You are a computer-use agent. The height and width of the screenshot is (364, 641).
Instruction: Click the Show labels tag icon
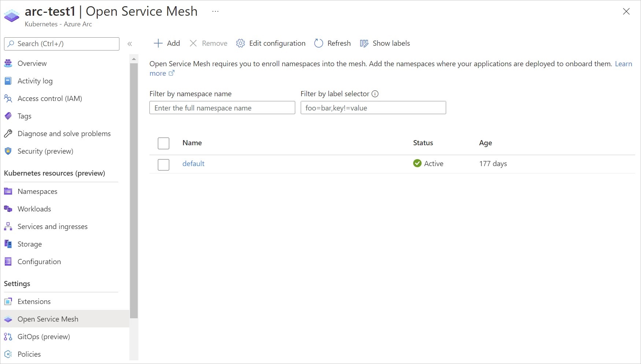coord(364,43)
